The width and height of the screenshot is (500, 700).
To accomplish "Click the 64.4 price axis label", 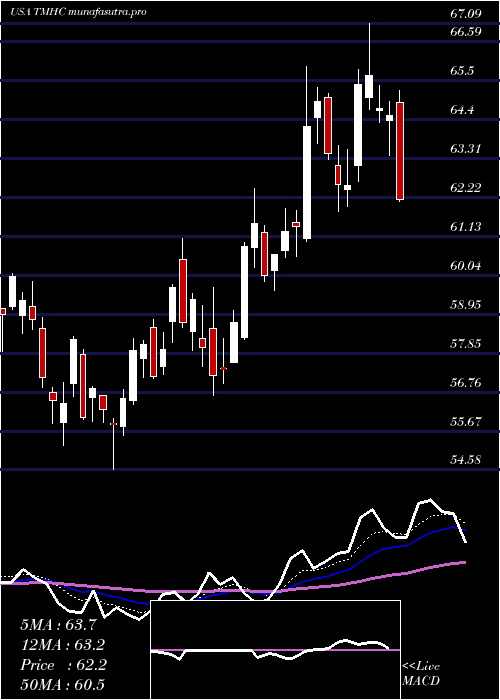I will pos(462,110).
